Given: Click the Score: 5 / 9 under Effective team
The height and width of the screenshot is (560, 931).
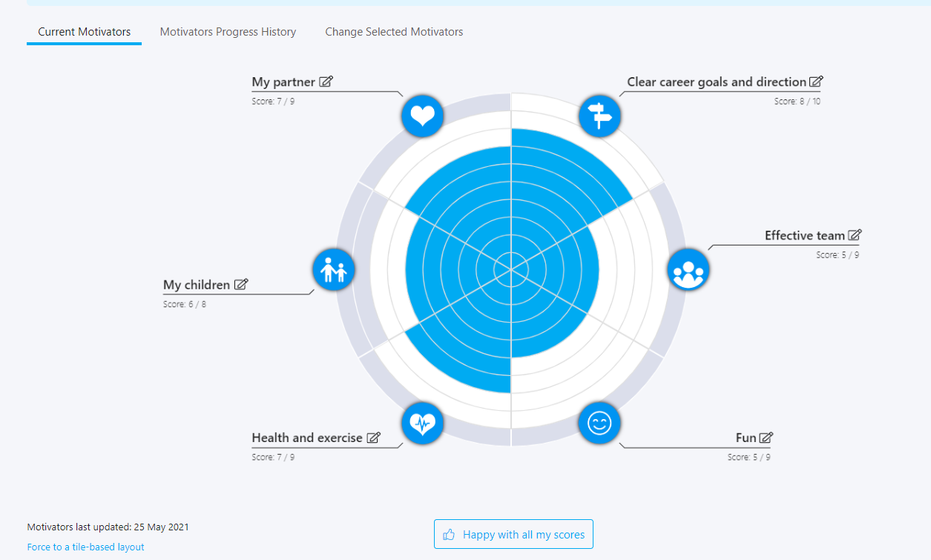Looking at the screenshot, I should (838, 254).
